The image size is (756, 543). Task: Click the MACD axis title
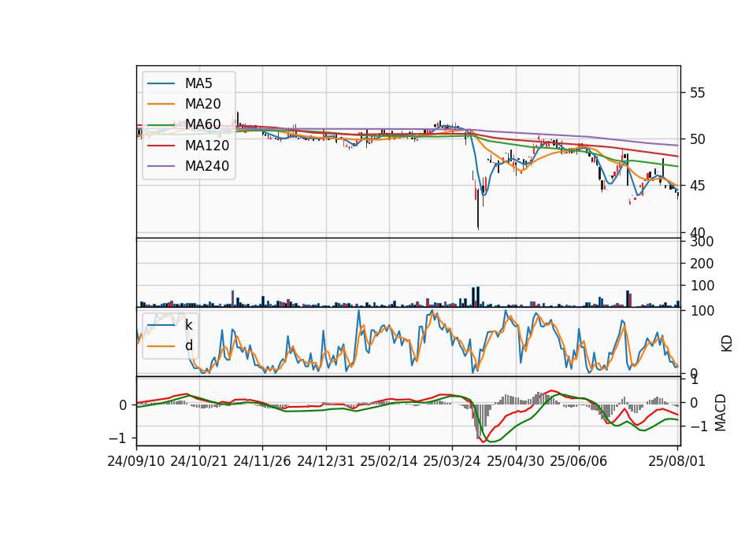pyautogui.click(x=721, y=412)
